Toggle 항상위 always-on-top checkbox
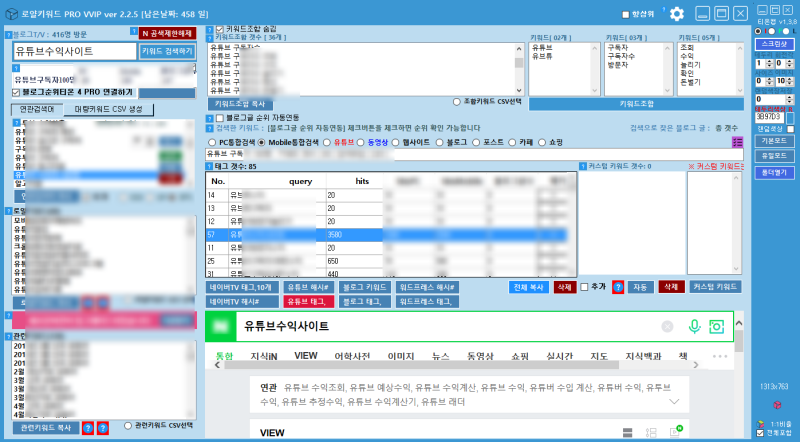This screenshot has width=800, height=442. (626, 14)
